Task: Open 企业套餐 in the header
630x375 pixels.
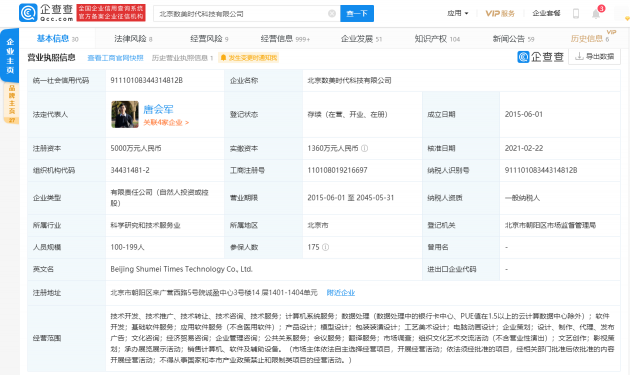Action: (546, 13)
